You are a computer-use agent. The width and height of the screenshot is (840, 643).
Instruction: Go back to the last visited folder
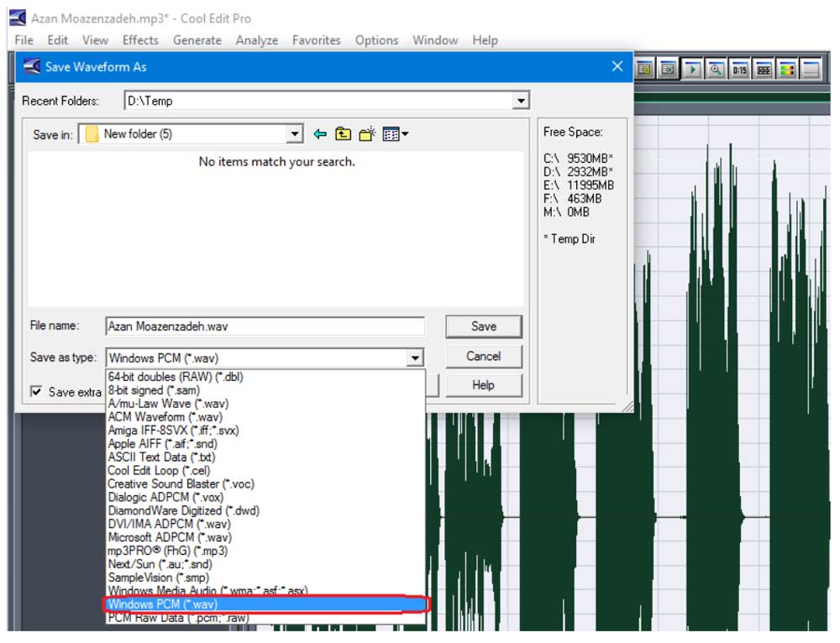point(320,134)
